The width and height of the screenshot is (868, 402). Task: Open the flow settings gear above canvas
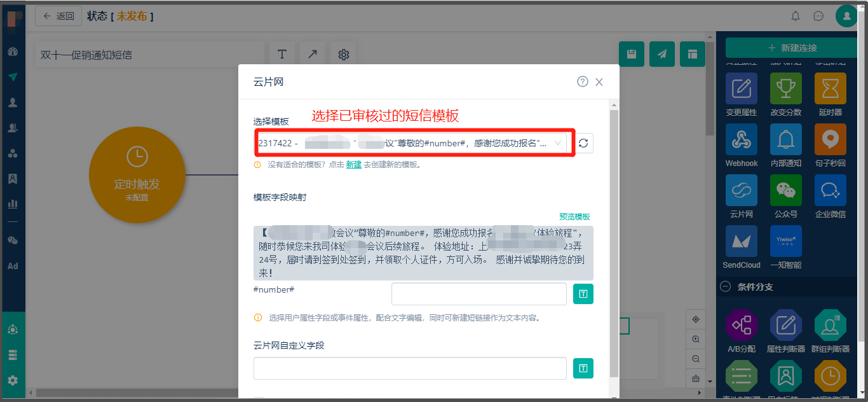[344, 55]
